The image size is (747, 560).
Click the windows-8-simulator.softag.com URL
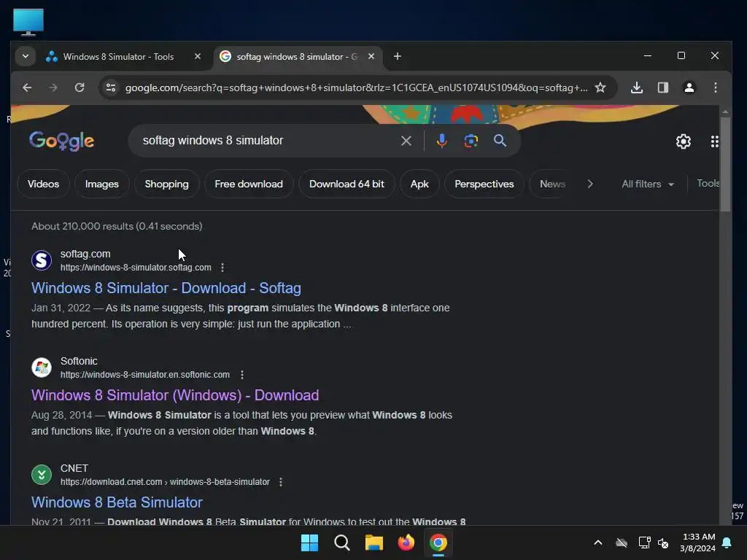click(x=136, y=268)
